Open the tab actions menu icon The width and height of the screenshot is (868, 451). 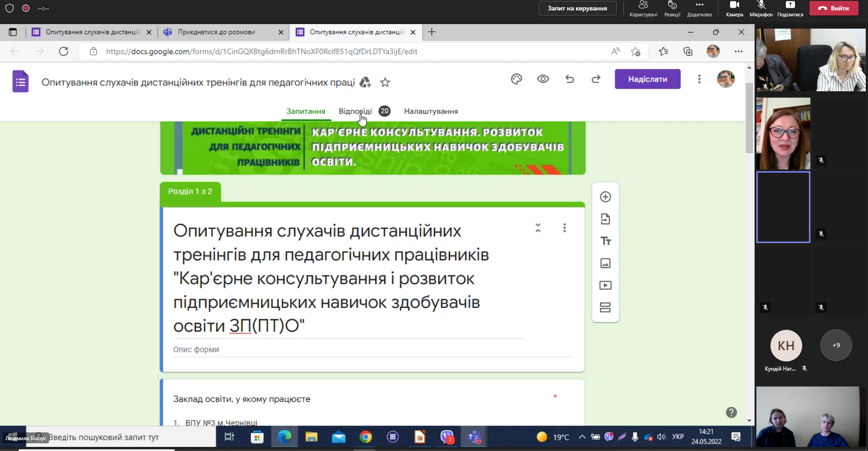[13, 32]
